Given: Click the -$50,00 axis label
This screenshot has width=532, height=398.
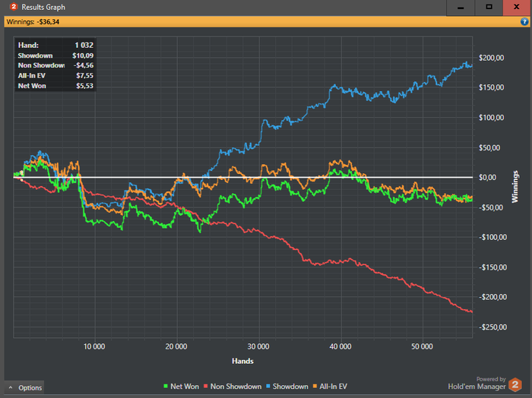Looking at the screenshot, I should pos(491,207).
